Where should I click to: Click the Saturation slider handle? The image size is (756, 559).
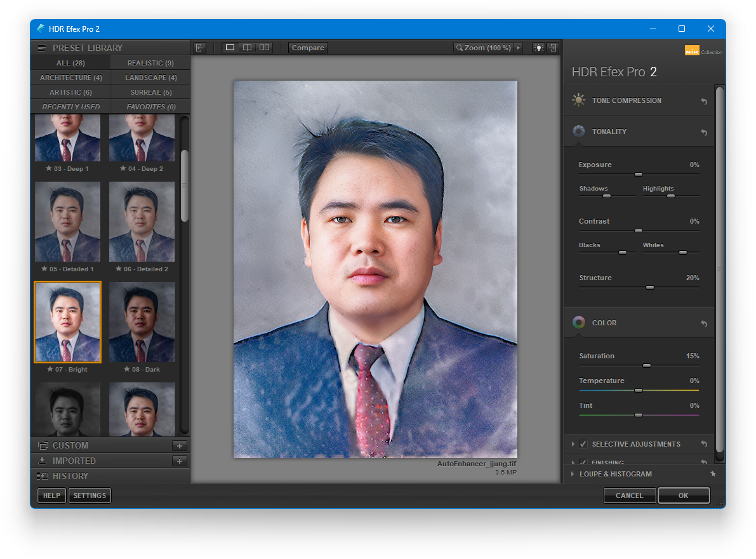click(x=647, y=366)
